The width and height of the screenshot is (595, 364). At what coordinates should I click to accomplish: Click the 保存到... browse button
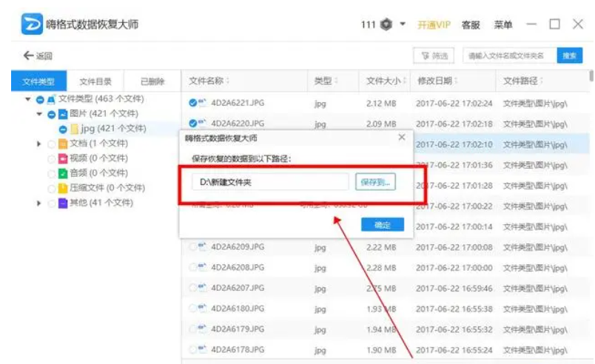tap(375, 181)
